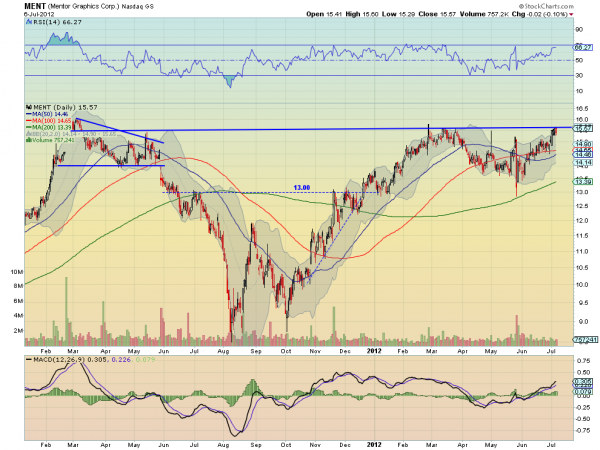Click the 14.14 Bollinger value tag
Image resolution: width=600 pixels, height=450 pixels.
coord(583,163)
